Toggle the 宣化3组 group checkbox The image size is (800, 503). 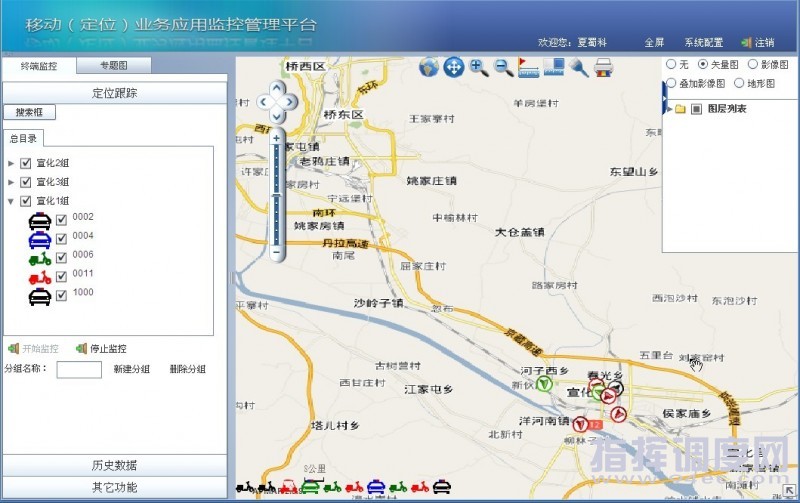[26, 182]
